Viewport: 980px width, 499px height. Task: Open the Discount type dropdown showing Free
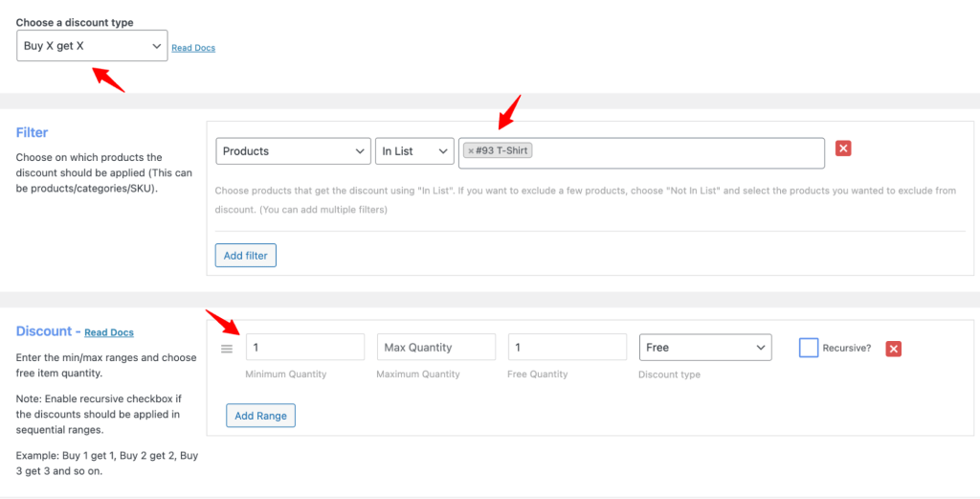[705, 347]
